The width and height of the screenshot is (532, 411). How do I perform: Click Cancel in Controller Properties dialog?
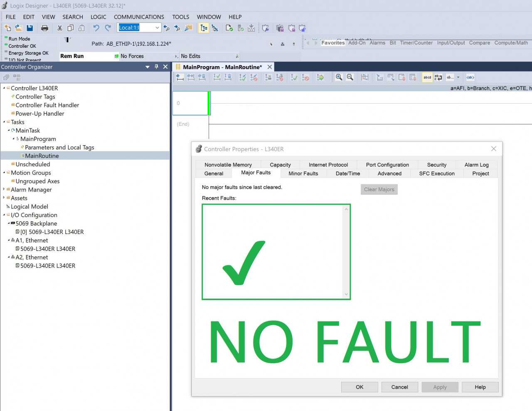pos(399,387)
